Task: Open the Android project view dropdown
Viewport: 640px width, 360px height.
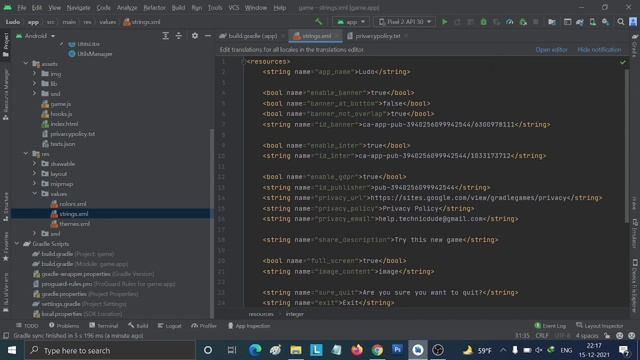Action: [x=36, y=36]
